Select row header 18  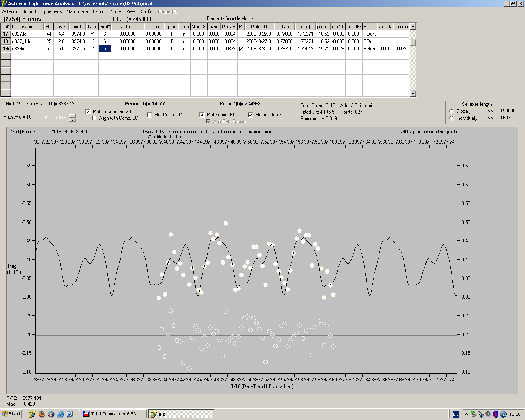[x=5, y=41]
